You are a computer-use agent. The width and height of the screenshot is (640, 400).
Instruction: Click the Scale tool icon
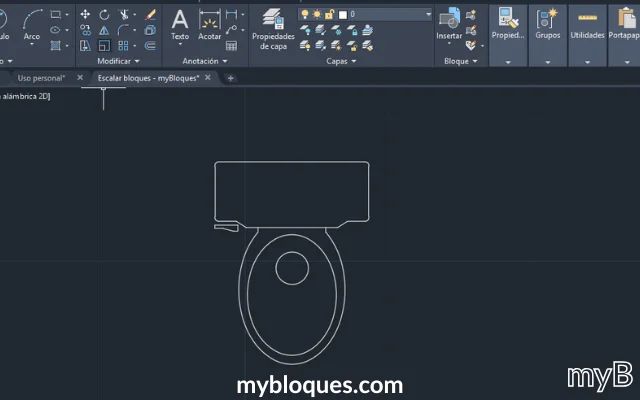tap(104, 46)
